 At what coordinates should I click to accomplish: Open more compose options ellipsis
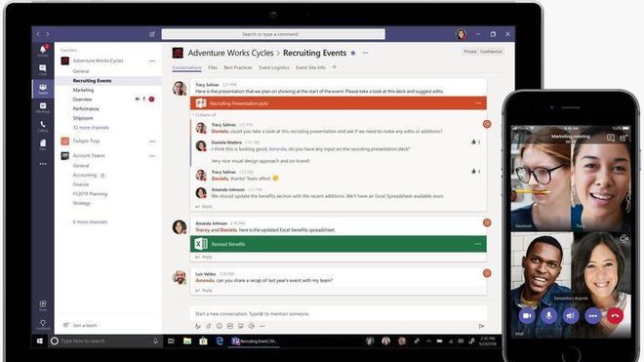coord(262,326)
